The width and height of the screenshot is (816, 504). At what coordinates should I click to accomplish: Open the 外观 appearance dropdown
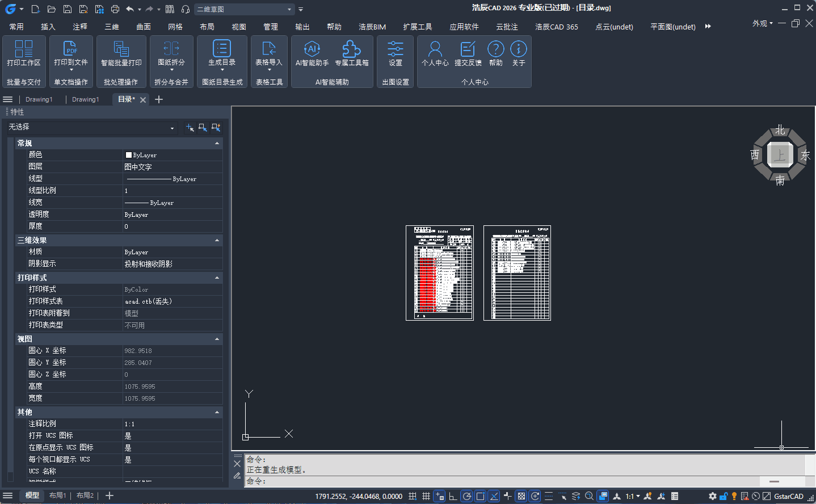click(x=763, y=23)
